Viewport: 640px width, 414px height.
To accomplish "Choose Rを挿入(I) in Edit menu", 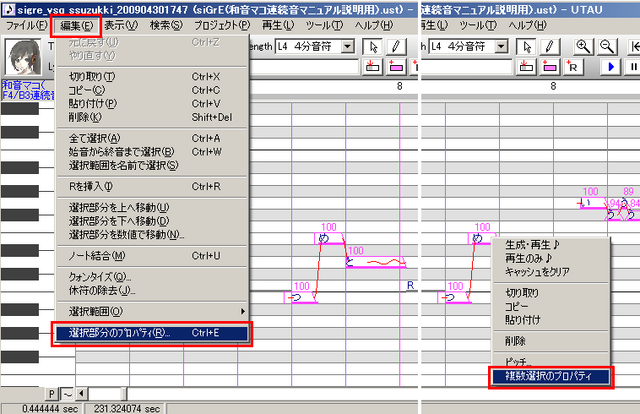I will click(152, 187).
